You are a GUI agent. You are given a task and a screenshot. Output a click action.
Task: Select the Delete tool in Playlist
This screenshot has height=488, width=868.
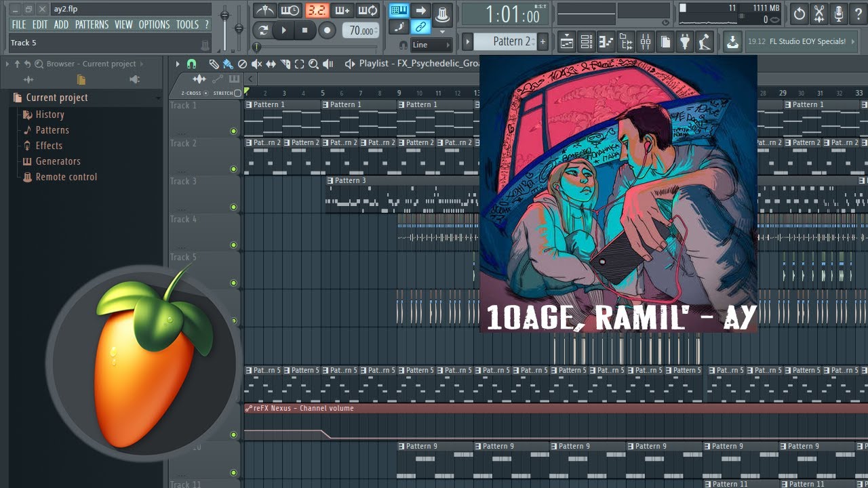click(x=242, y=64)
